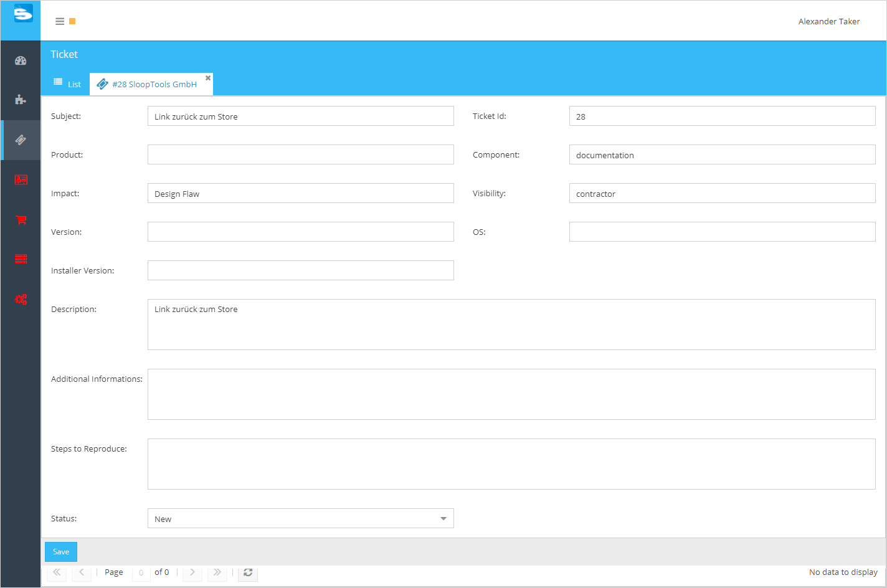Select the #28 SloopTools GmbH tab

click(151, 84)
